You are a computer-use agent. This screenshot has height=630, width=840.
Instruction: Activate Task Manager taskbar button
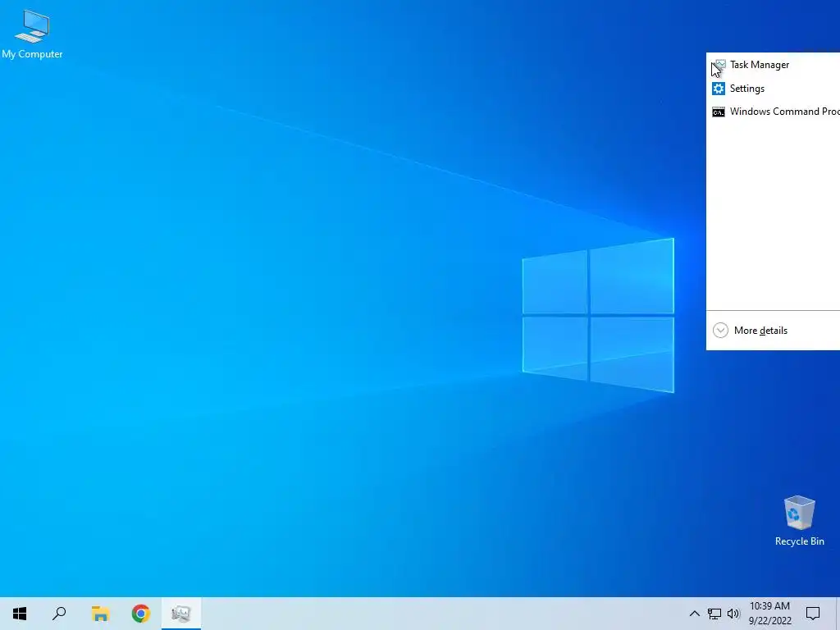181,614
